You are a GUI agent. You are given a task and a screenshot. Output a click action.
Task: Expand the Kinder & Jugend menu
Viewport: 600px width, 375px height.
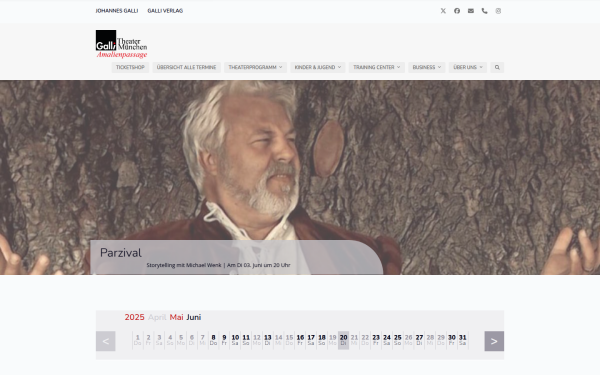pos(318,67)
